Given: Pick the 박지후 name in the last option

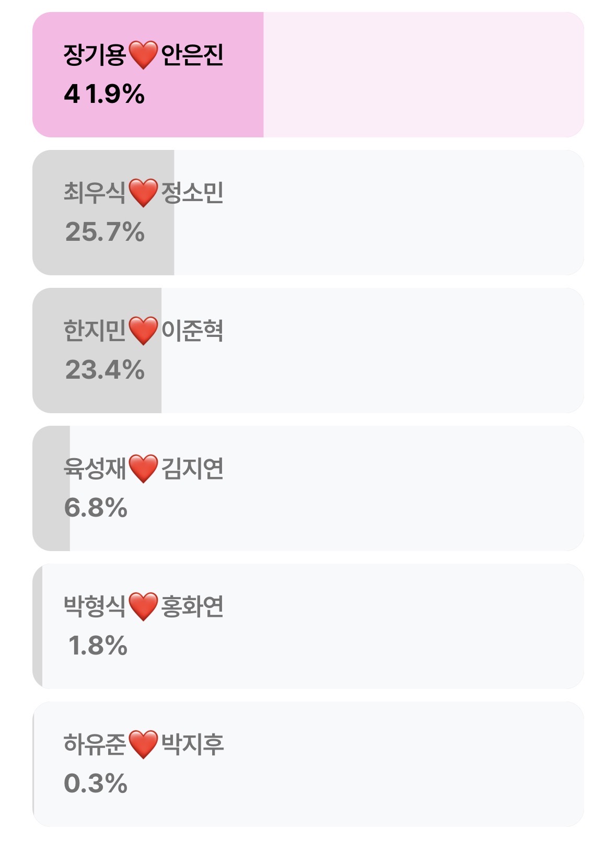Looking at the screenshot, I should pyautogui.click(x=192, y=744).
